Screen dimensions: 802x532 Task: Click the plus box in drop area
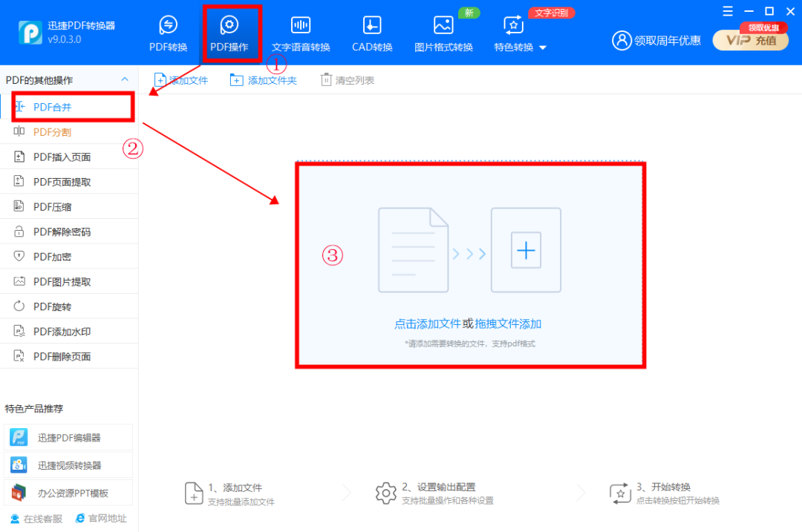click(x=526, y=251)
